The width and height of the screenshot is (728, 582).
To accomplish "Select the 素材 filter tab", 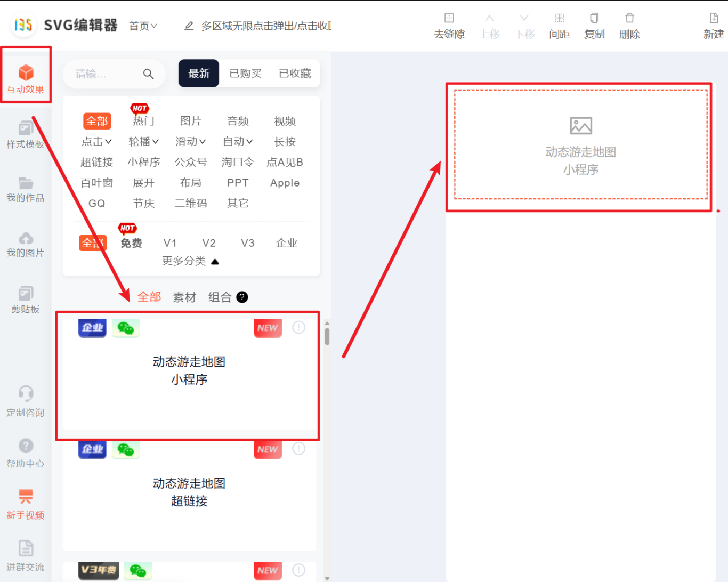I will click(x=184, y=297).
